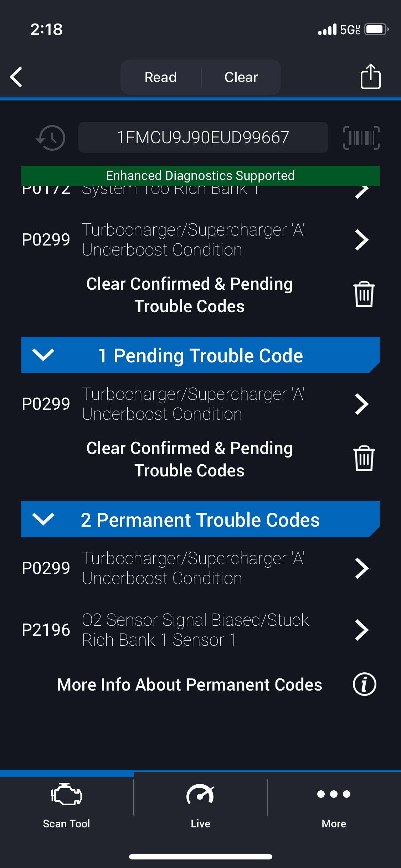Screen dimensions: 401x868
Task: Switch to the Read tab
Action: [x=161, y=77]
